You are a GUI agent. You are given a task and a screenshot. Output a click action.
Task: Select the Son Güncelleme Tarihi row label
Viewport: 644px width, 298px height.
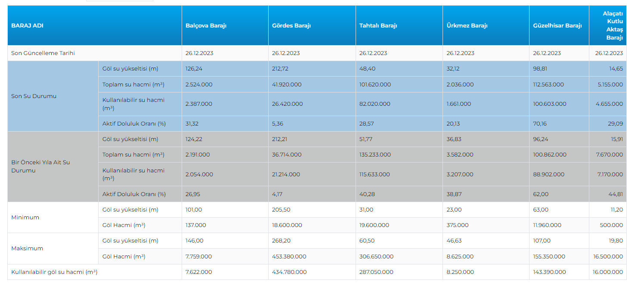(x=43, y=53)
